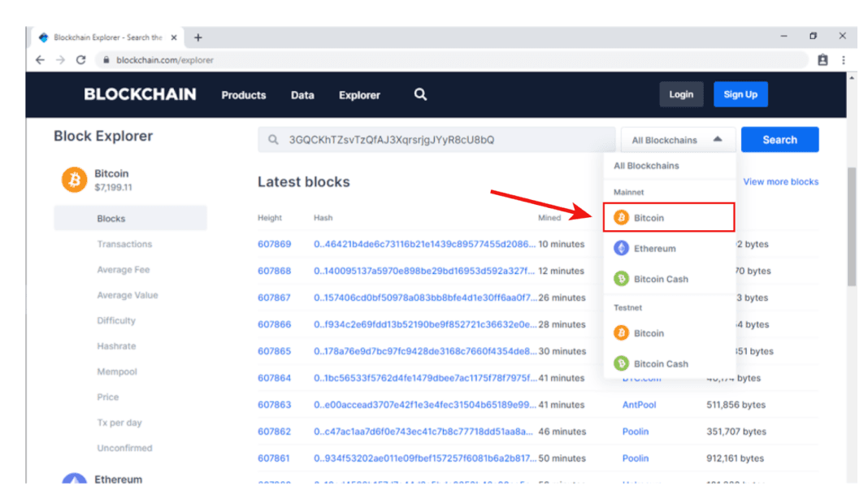Click Poolin miner link for block 607861
This screenshot has width=868, height=504.
tap(635, 458)
